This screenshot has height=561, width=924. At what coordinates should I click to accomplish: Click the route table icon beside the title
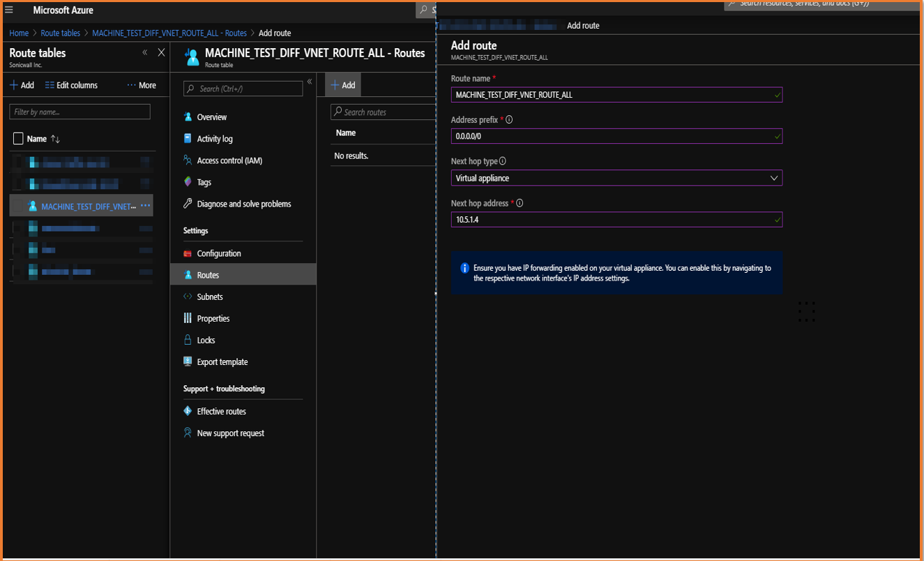[x=192, y=57]
